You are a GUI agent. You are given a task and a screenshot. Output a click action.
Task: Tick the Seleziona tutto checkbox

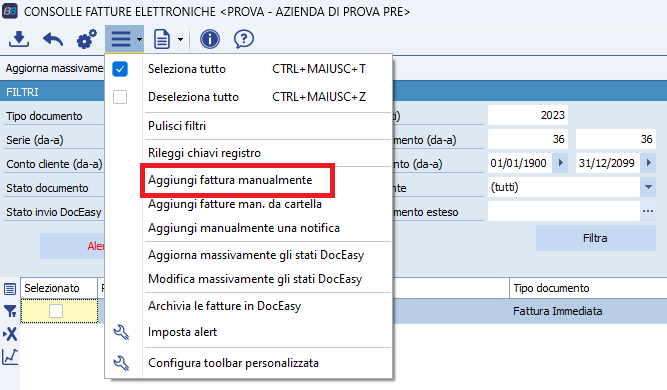(x=120, y=69)
